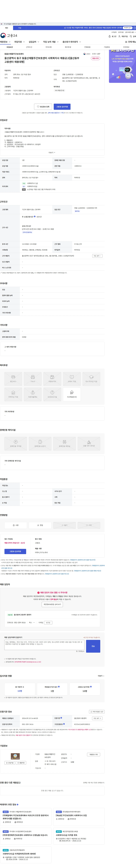This screenshot has height=868, width=136.
Task: Click the 건물 내부 경사로 icon tile
Action: pos(89,444)
